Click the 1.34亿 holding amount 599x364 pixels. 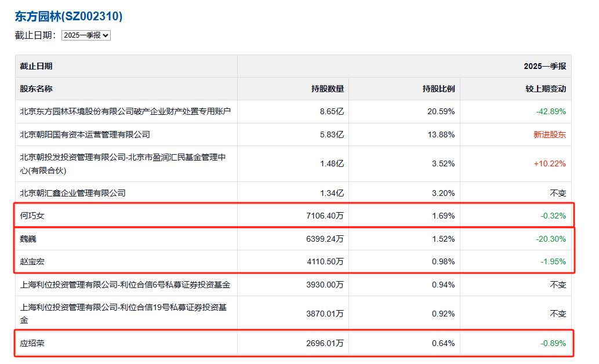click(332, 193)
